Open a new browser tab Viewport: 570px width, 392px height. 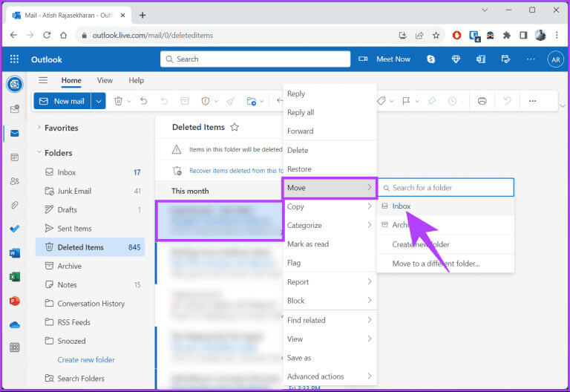point(142,16)
